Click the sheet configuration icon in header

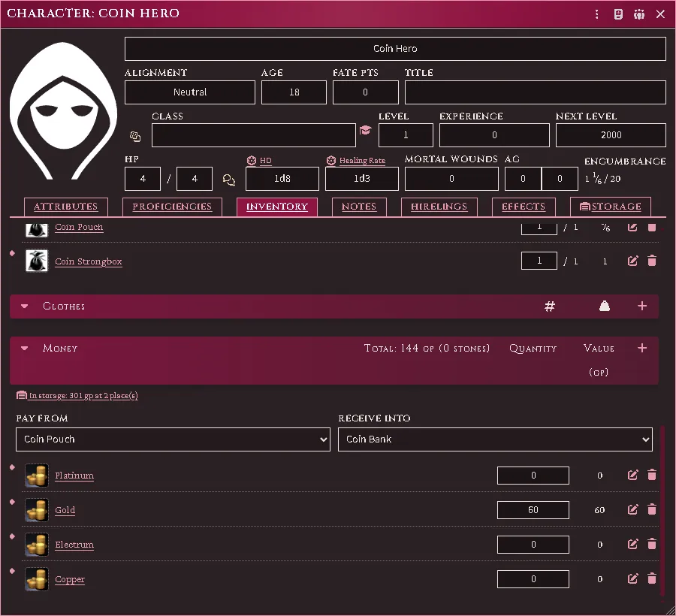click(x=618, y=14)
